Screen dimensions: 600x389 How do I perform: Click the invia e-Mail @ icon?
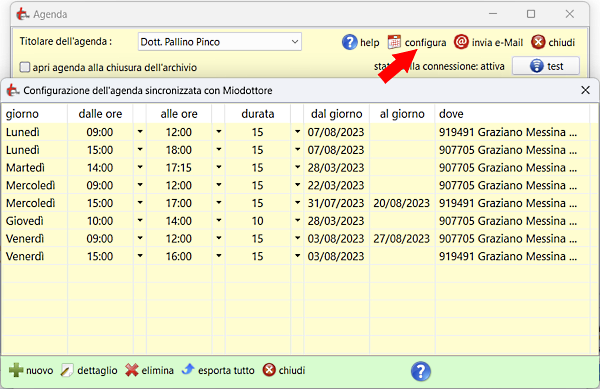point(461,42)
